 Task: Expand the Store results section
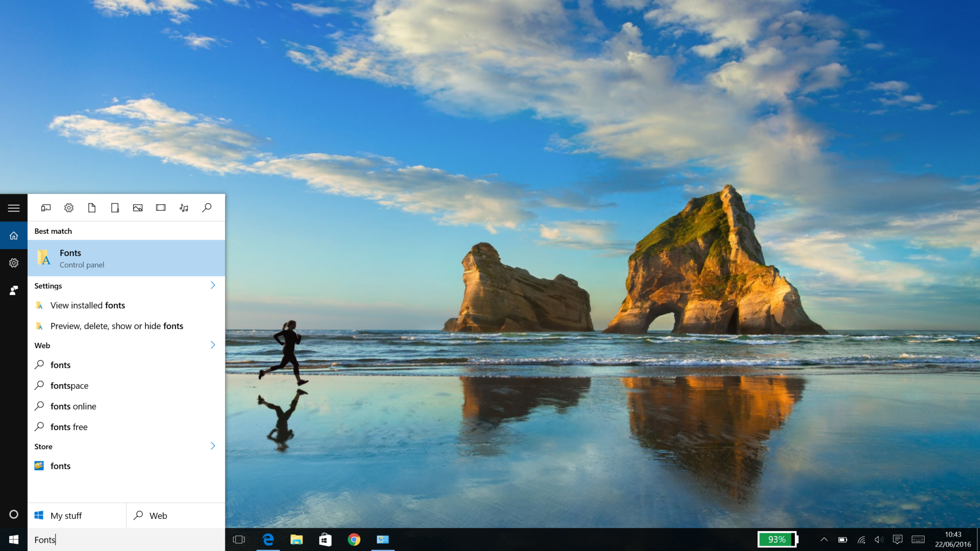tap(213, 446)
